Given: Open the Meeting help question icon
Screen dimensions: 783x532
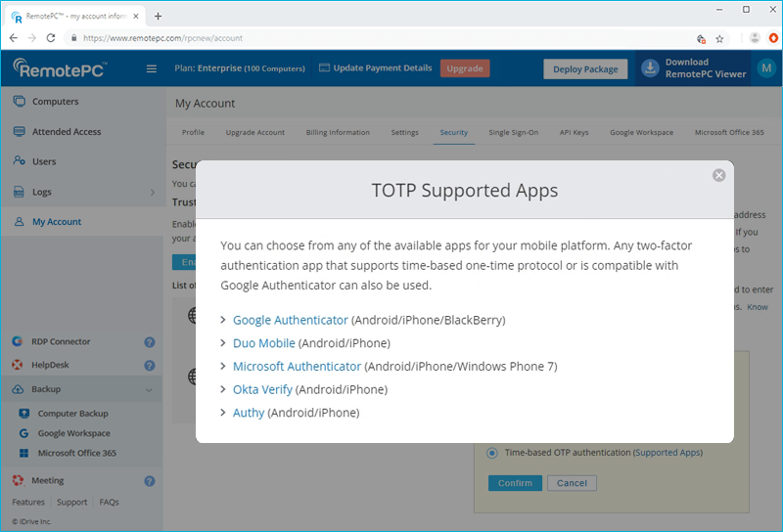Looking at the screenshot, I should pos(150,481).
